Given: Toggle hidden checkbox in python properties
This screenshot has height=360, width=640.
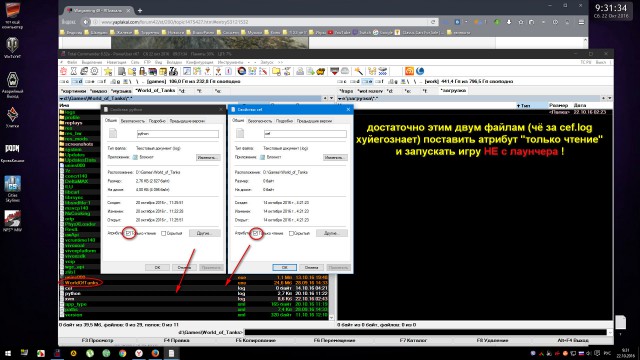Looking at the screenshot, I should (163, 233).
